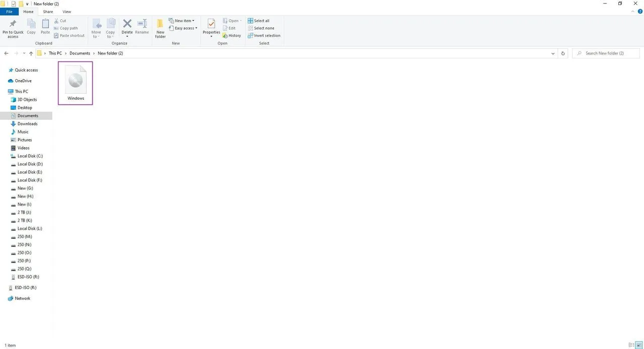Screen dimensions: 644x349
Task: Click Invert selection
Action: [x=264, y=36]
